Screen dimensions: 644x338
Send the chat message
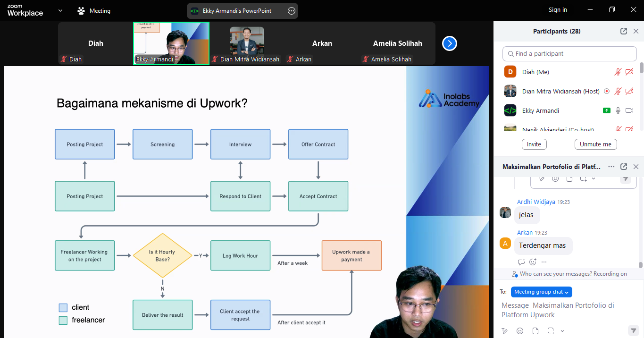click(633, 330)
